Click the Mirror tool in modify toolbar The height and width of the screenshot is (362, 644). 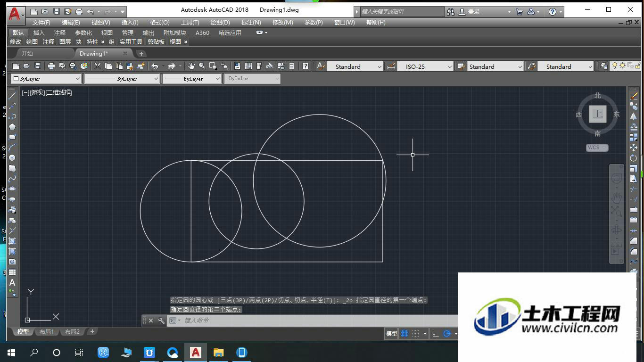point(634,116)
